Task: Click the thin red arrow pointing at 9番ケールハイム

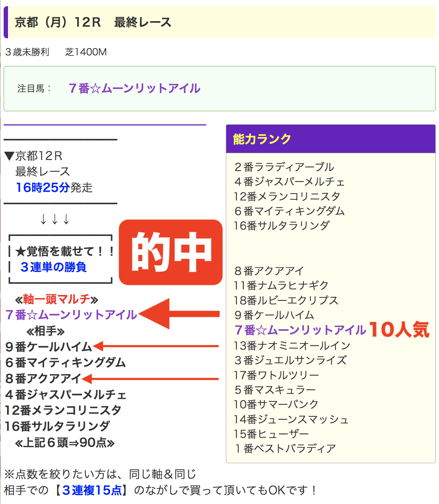Action: coord(156,346)
